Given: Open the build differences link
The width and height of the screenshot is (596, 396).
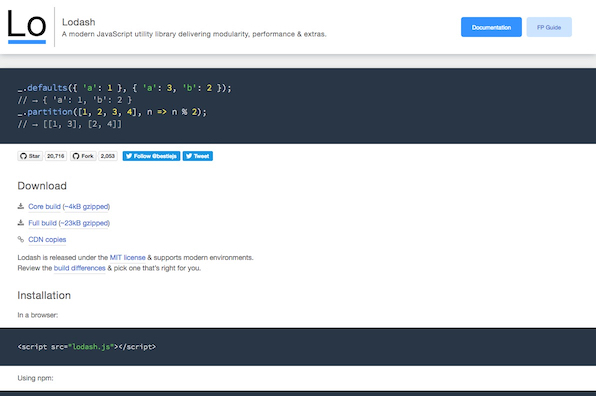Looking at the screenshot, I should [79, 268].
